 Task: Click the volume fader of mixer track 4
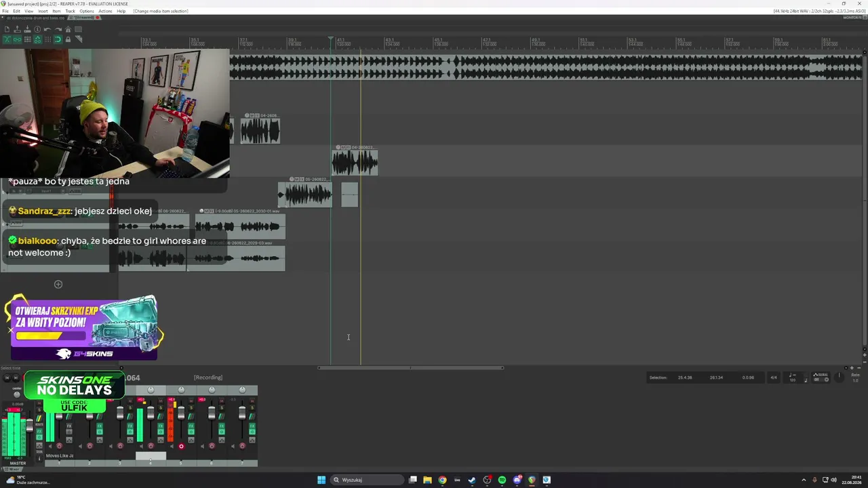tap(151, 413)
